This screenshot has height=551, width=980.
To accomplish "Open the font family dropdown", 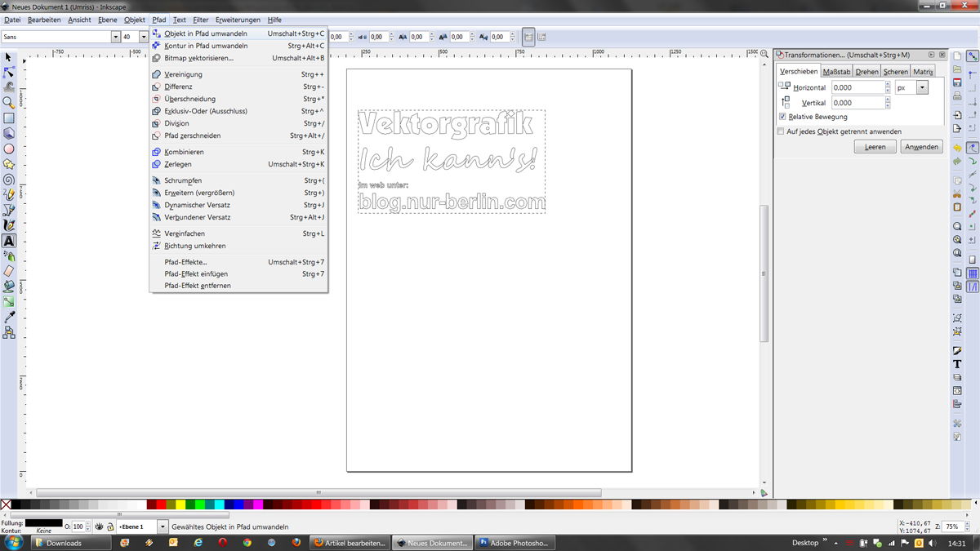I will coord(116,37).
